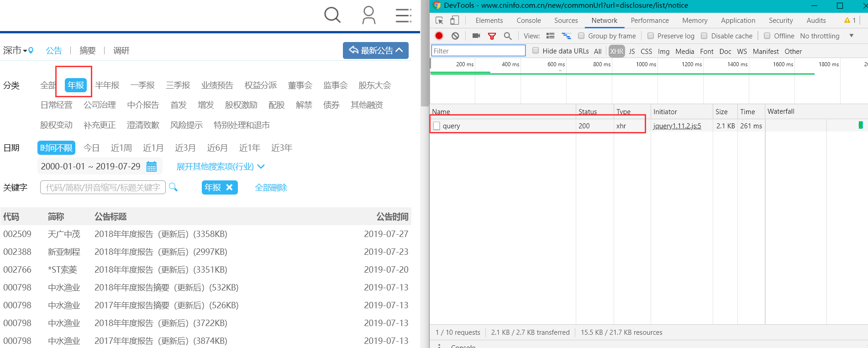Switch to the Sources tab
Screen dimensions: 868x348
[x=566, y=21]
